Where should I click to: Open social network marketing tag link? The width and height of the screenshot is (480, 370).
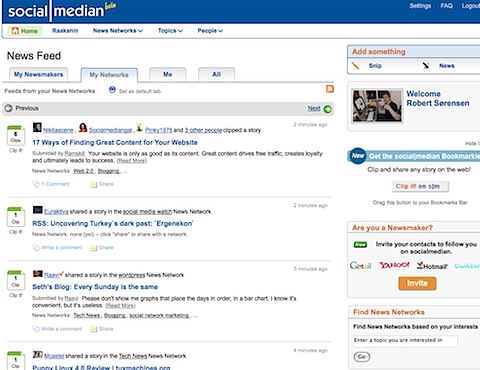159,315
